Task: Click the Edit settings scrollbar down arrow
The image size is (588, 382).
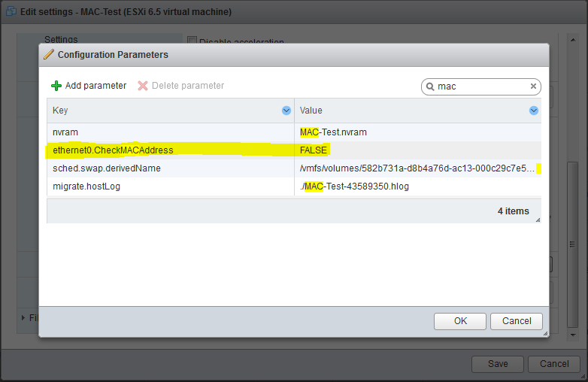Action: [x=573, y=333]
